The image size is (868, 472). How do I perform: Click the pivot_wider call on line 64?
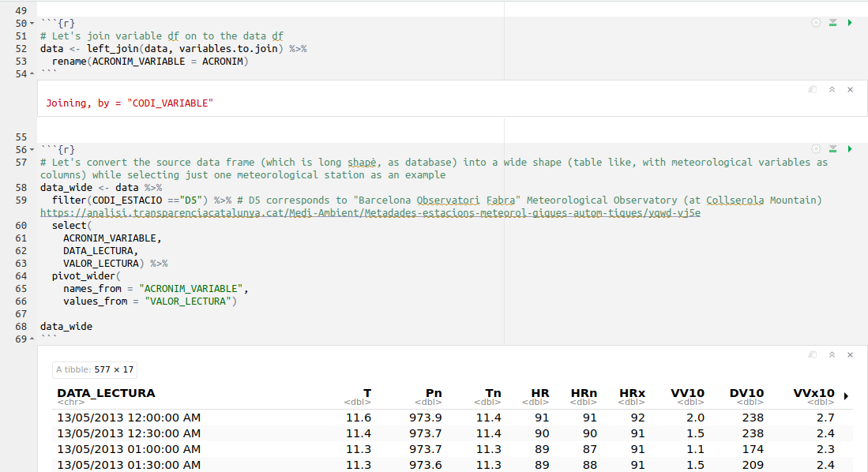pyautogui.click(x=86, y=276)
